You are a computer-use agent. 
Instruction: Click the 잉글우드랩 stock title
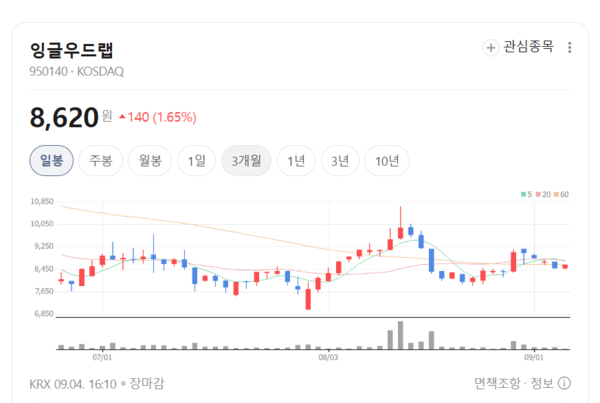coord(72,50)
